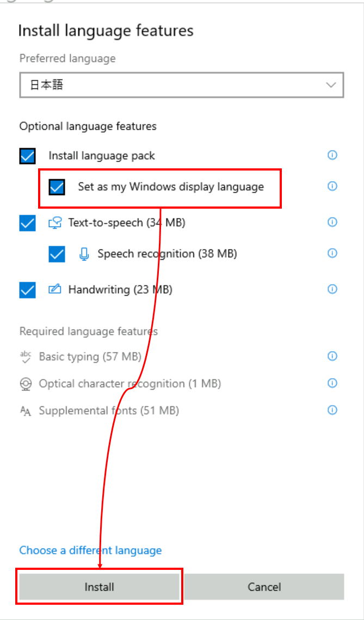364x620 pixels.
Task: Click the Install button
Action: [x=99, y=587]
